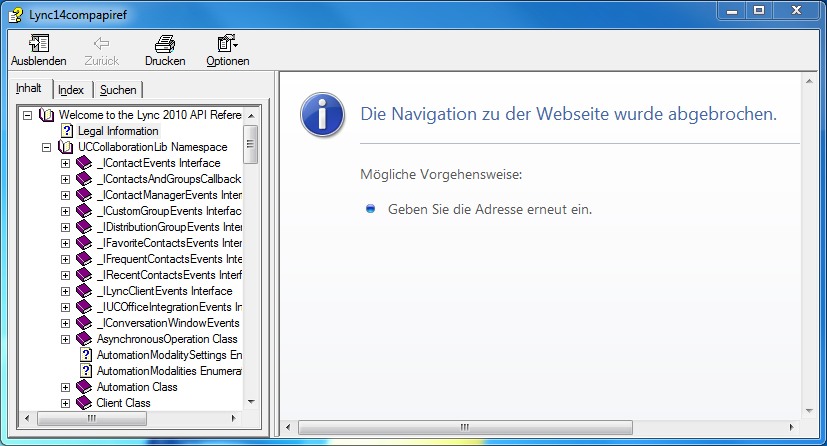The width and height of the screenshot is (827, 446).
Task: Click the blue information circle icon
Action: click(x=322, y=115)
